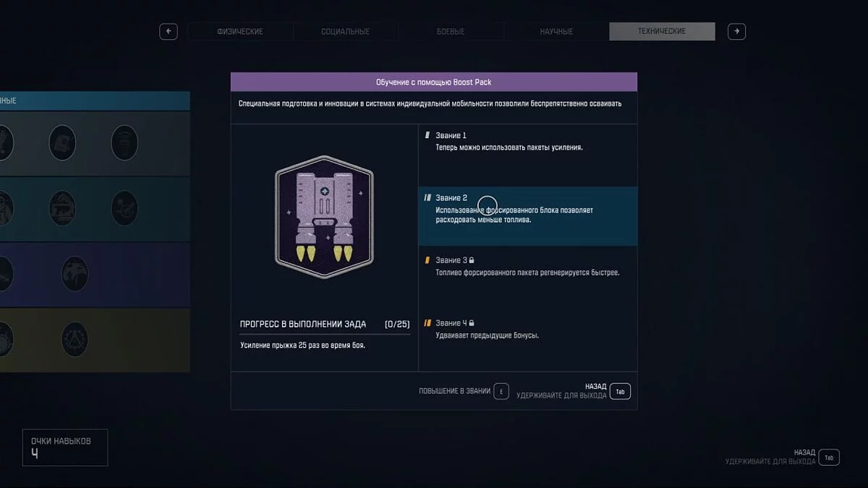Select fully visible badge in purple row
The height and width of the screenshot is (488, 868).
[75, 273]
